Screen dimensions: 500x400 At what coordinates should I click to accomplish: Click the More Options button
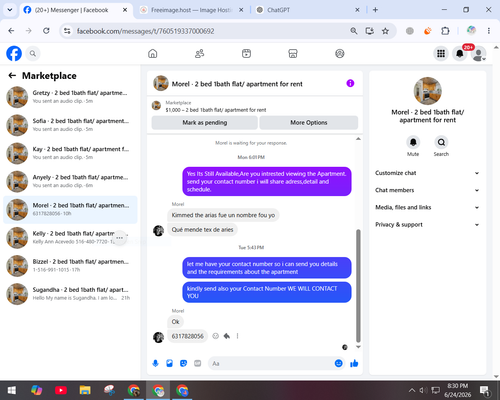click(x=309, y=123)
